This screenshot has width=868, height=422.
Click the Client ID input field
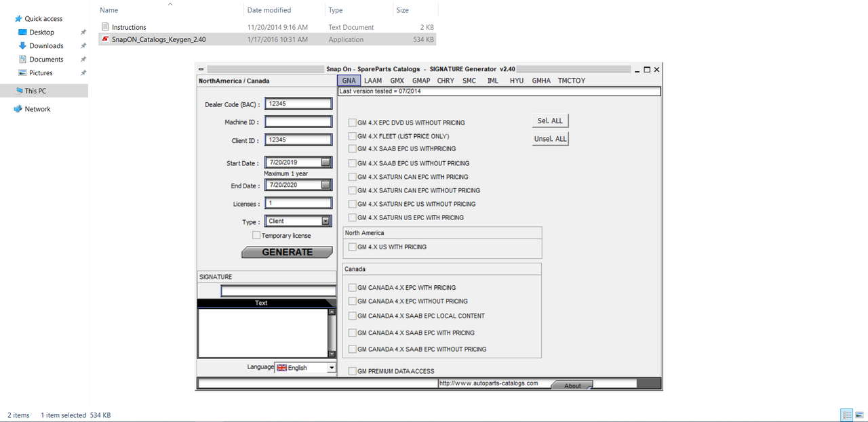coord(298,140)
